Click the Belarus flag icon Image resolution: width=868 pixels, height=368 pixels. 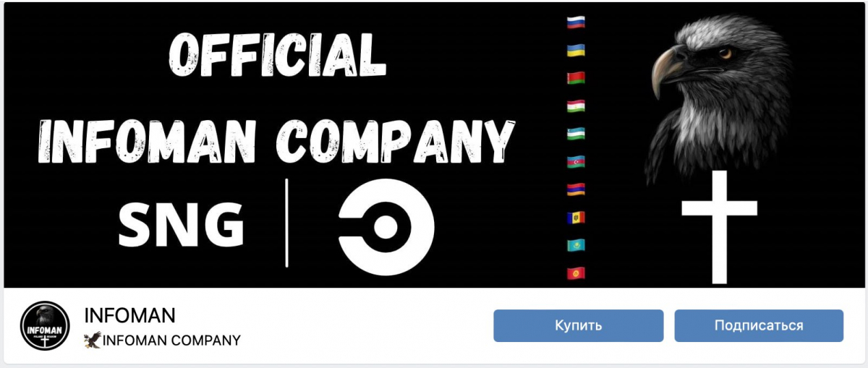576,77
